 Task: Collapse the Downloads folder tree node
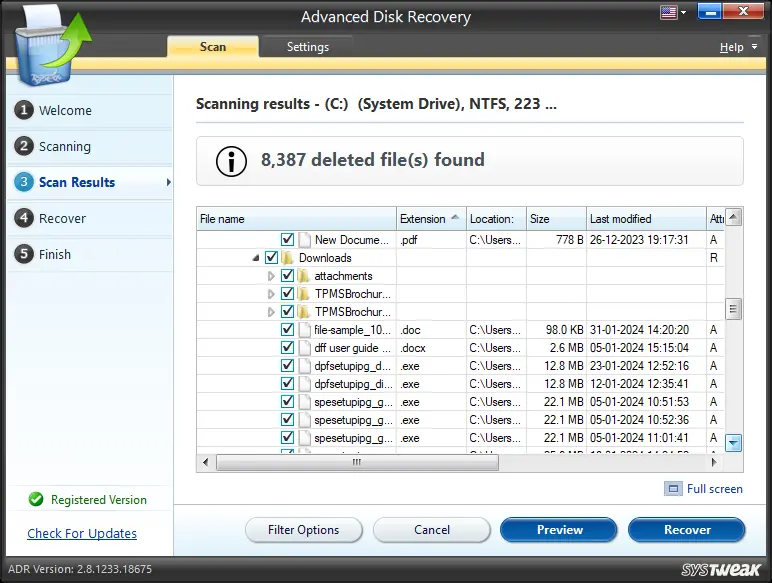[x=256, y=258]
